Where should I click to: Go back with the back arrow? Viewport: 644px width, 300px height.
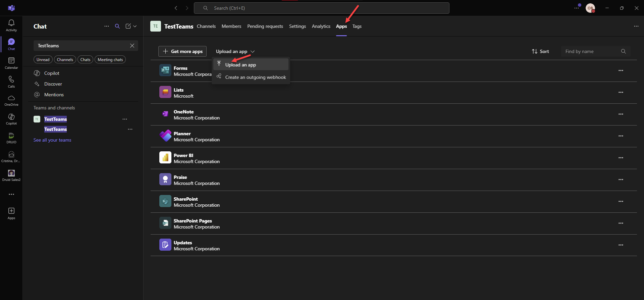point(176,8)
